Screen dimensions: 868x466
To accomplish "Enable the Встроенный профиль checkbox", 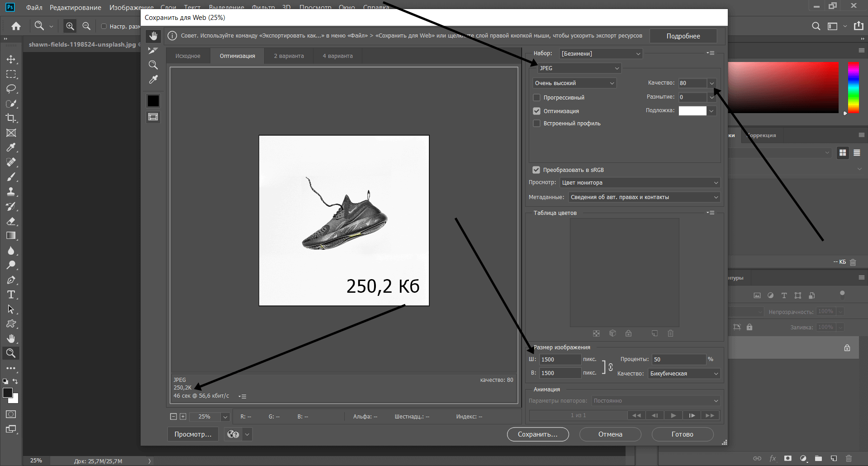I will 537,123.
